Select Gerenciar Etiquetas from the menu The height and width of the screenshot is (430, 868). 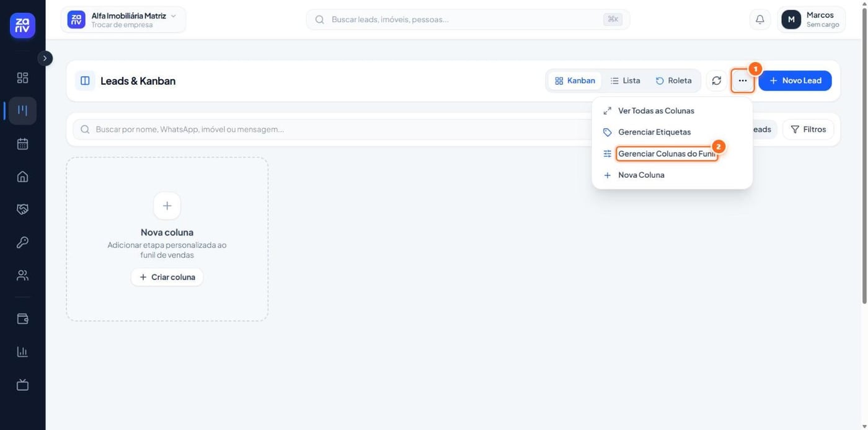(x=672, y=132)
